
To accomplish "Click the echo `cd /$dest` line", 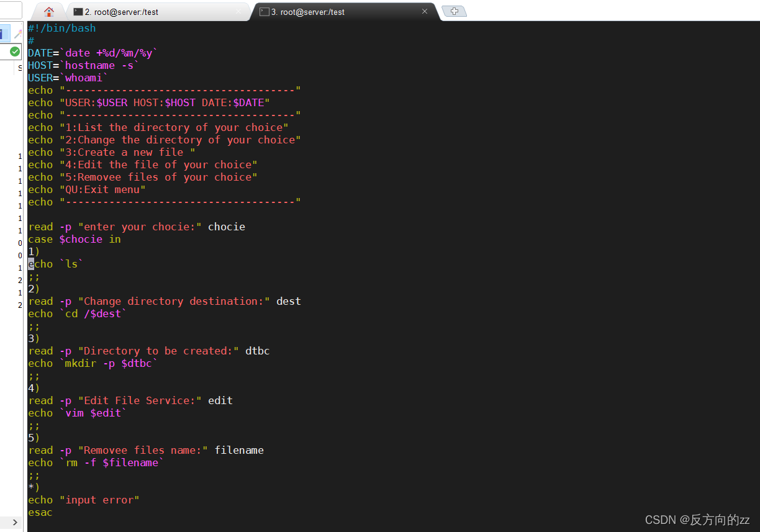I will [78, 313].
